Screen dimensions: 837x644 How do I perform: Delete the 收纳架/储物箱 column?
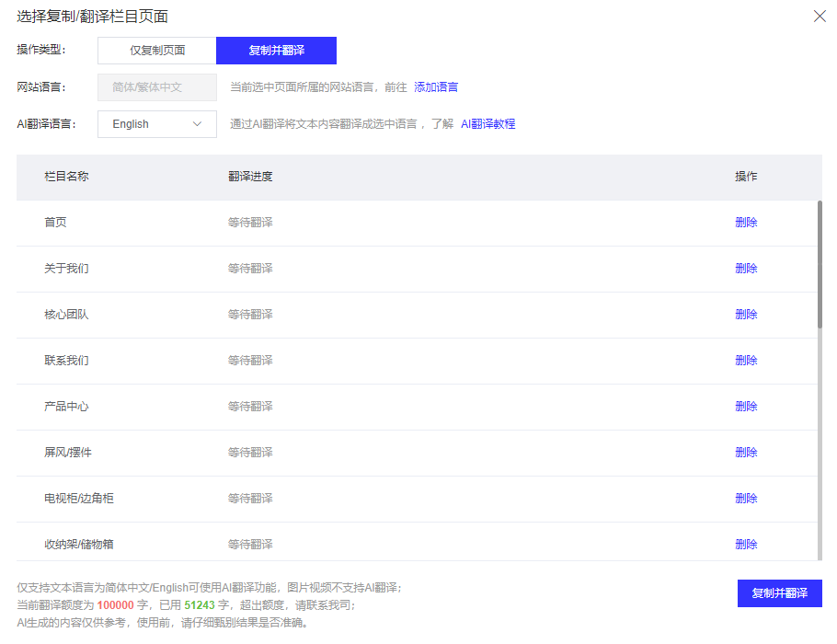[746, 544]
